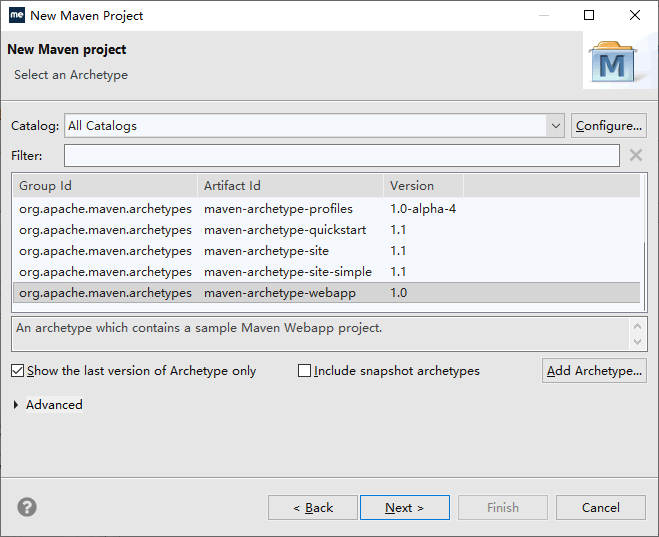The height and width of the screenshot is (537, 659).
Task: Click the help question mark icon
Action: (x=27, y=507)
